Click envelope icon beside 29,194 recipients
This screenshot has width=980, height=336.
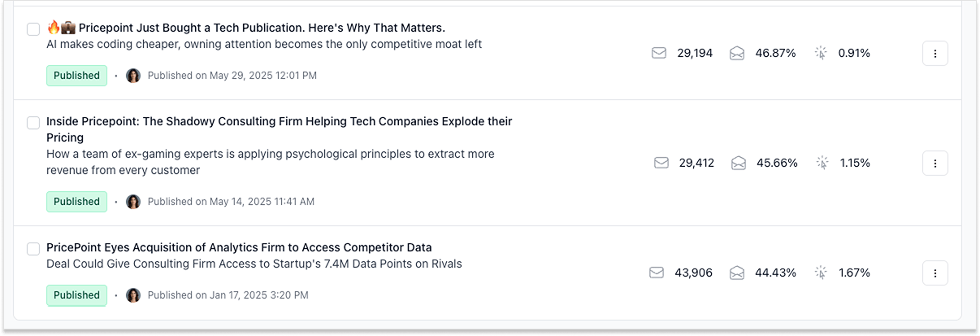[x=659, y=53]
